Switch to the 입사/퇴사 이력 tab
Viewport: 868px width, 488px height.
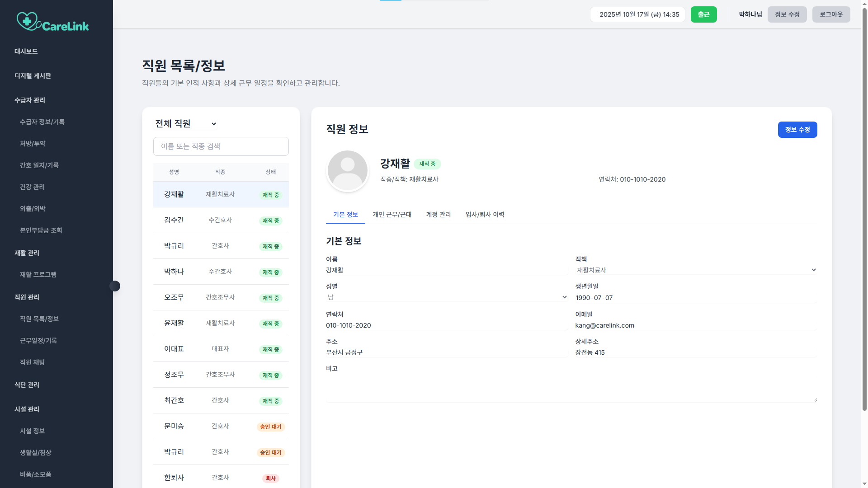click(485, 215)
